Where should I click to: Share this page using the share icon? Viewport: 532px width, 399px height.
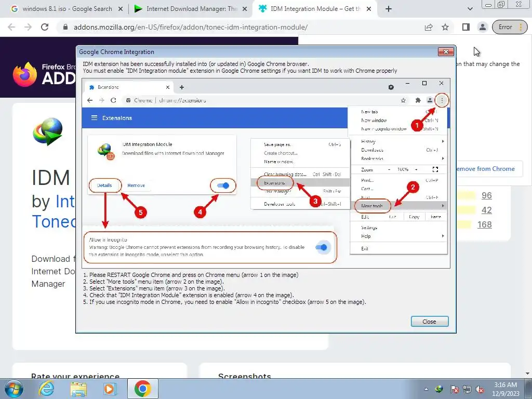429,27
